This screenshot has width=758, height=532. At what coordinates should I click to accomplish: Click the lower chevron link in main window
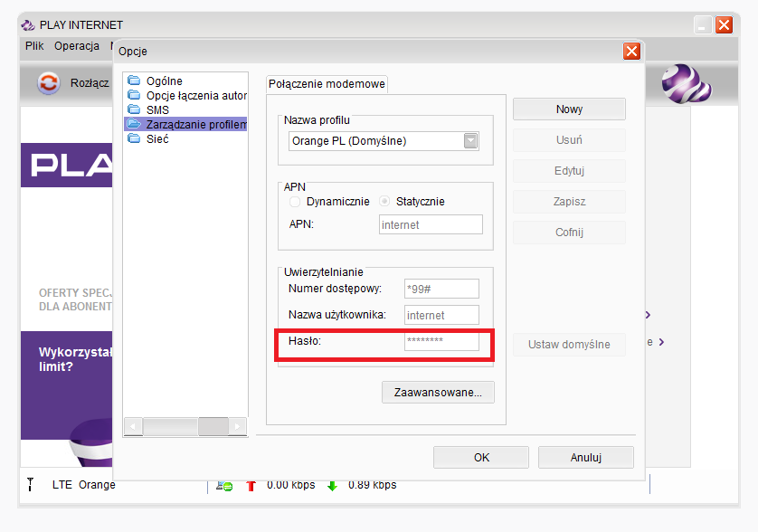(x=662, y=342)
